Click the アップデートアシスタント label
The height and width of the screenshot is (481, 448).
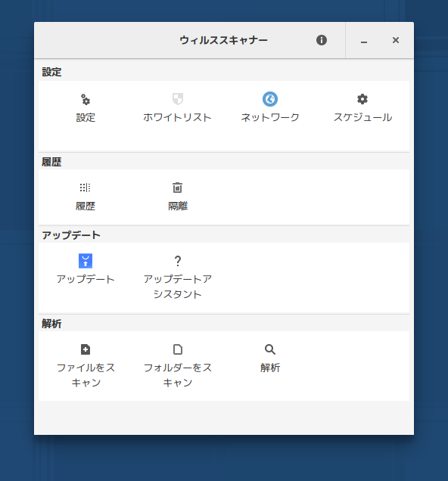click(x=178, y=287)
